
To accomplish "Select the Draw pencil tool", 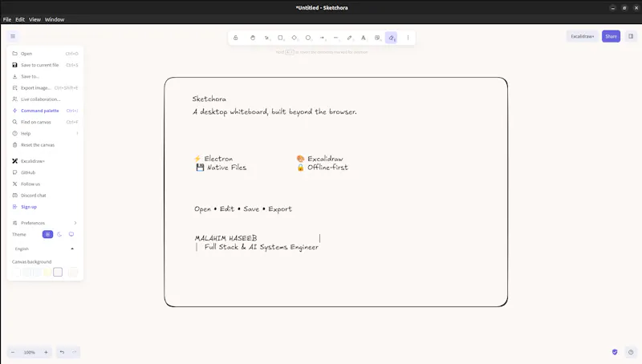I will coord(350,38).
